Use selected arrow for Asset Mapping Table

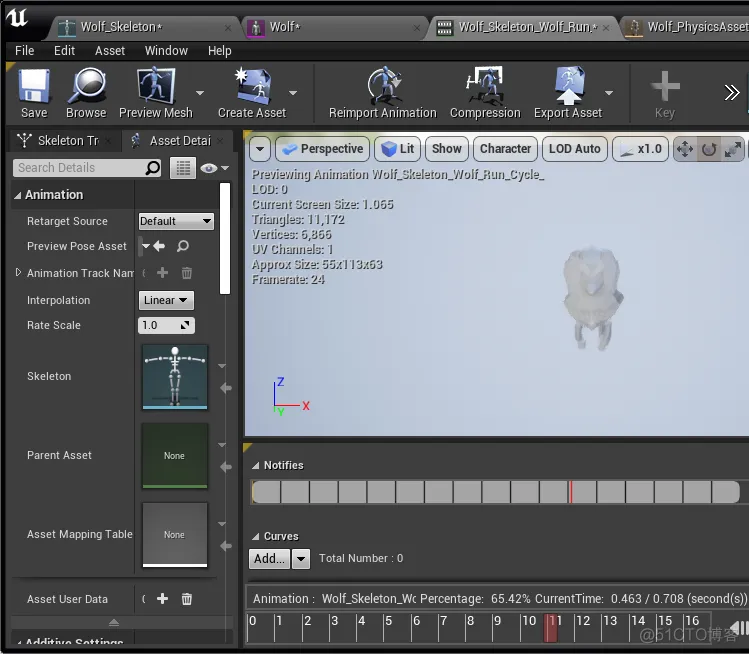(226, 546)
